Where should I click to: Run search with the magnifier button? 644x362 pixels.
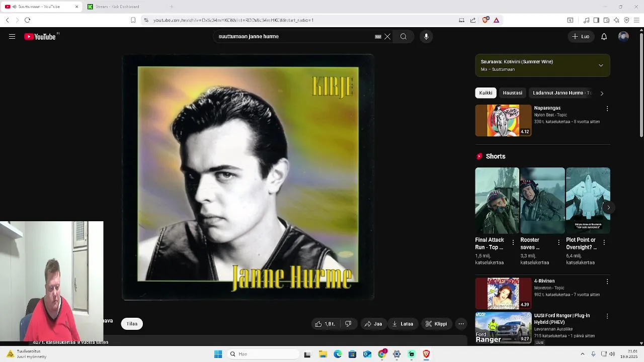point(404,37)
